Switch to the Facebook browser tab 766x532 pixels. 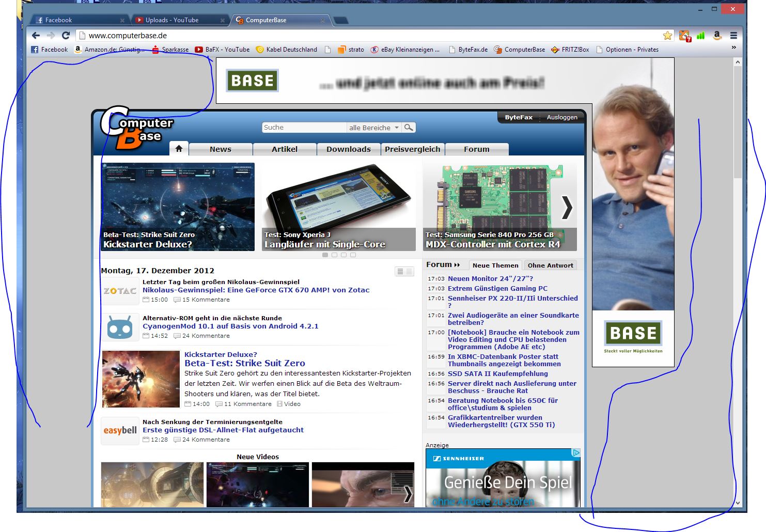tap(77, 20)
